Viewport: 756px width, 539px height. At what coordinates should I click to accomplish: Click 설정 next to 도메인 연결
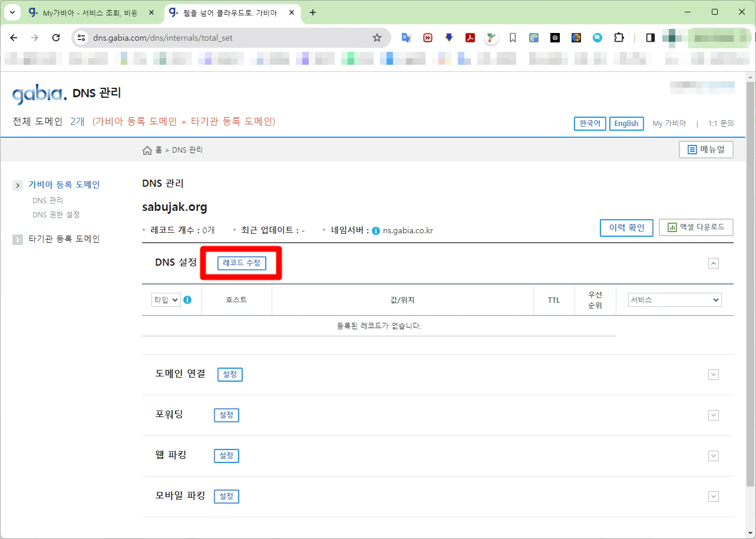[x=230, y=374]
